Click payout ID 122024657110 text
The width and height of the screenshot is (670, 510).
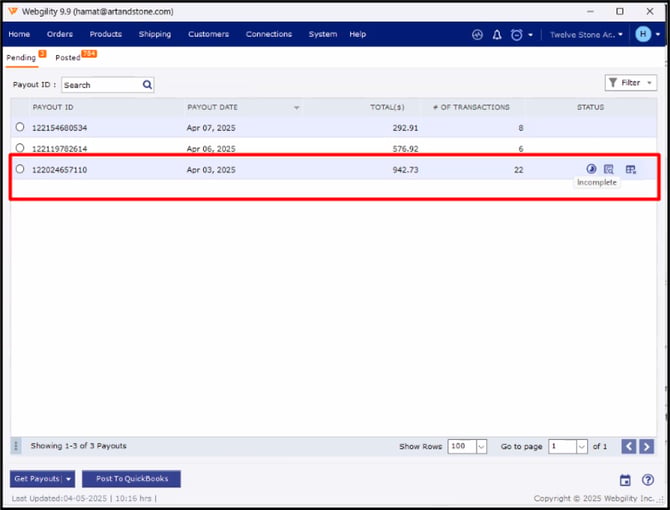click(60, 170)
